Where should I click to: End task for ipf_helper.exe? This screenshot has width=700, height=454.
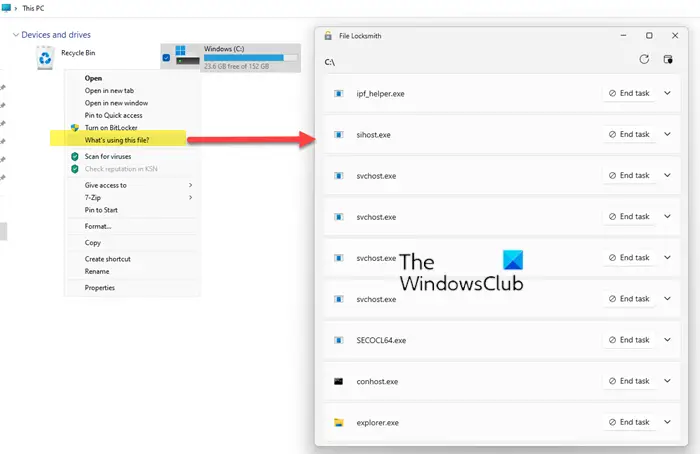(629, 93)
